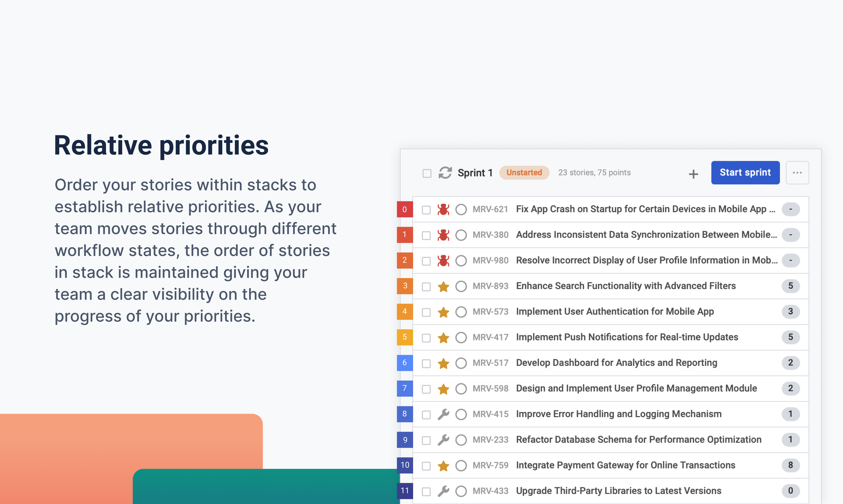Viewport: 843px width, 504px height.
Task: Click the Start sprint button
Action: coord(745,172)
